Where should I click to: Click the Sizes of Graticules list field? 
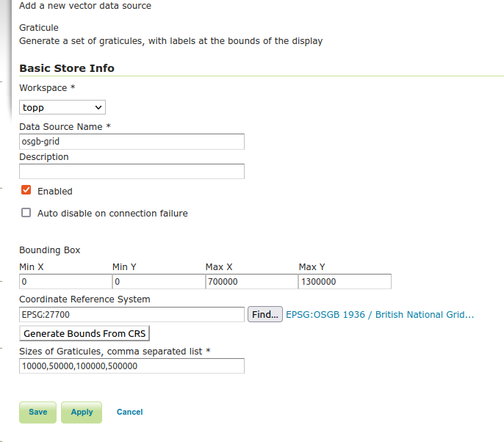click(132, 366)
